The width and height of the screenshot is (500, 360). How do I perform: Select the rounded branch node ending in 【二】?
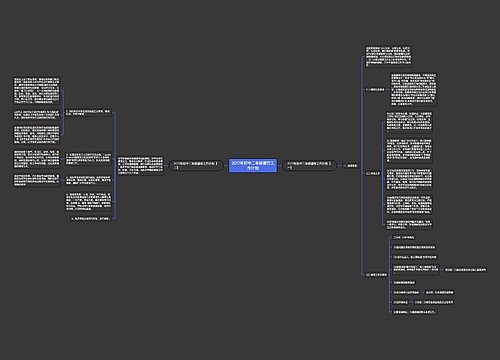tap(196, 166)
